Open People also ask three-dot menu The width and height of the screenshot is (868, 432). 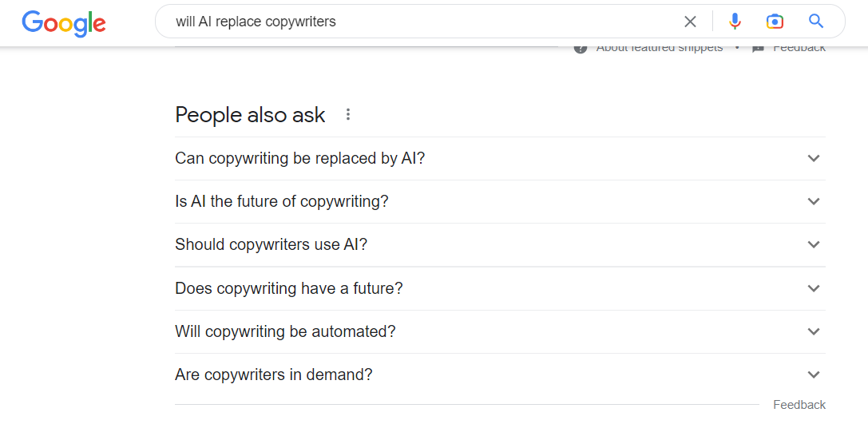347,114
